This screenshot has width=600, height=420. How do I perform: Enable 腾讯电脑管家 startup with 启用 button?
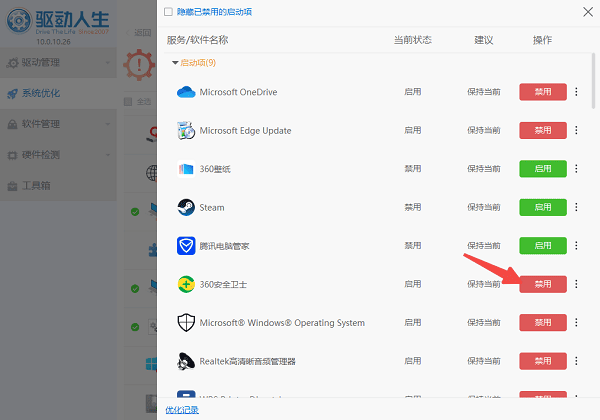[543, 246]
